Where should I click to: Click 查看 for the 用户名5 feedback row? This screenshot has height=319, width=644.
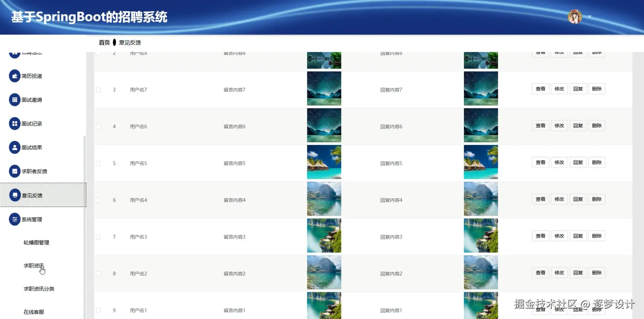tap(540, 162)
